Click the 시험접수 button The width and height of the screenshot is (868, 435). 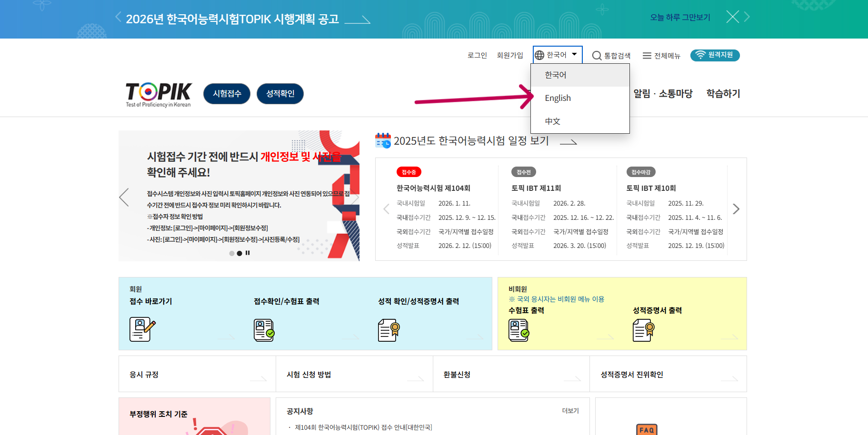pyautogui.click(x=227, y=94)
